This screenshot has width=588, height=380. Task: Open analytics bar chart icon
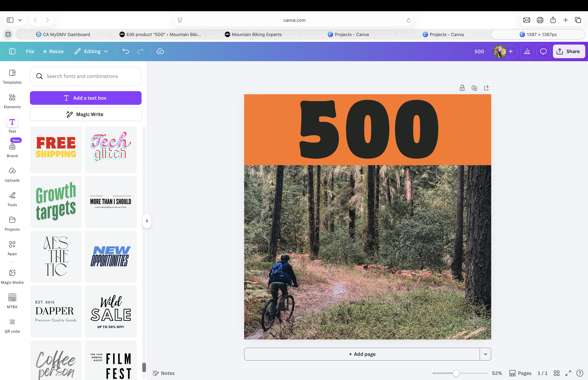tap(527, 51)
